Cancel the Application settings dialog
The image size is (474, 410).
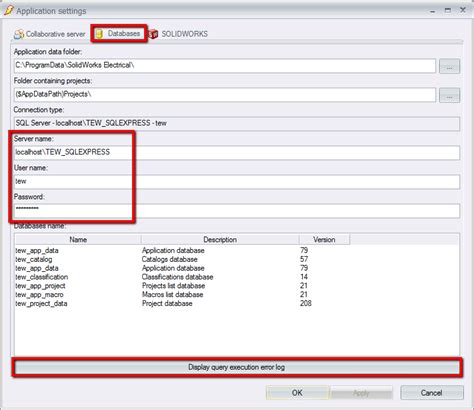(432, 393)
